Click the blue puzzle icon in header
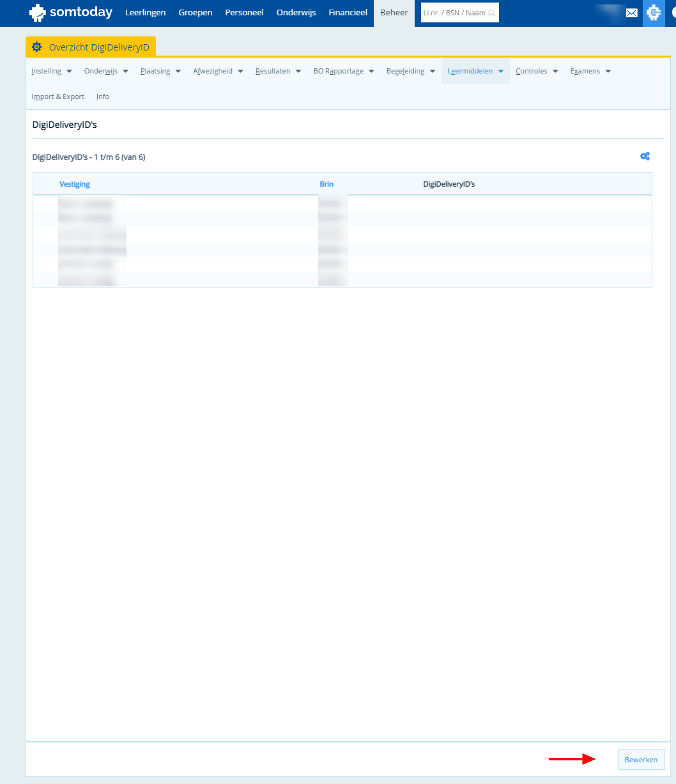Screen dimensions: 676x784 click(x=653, y=13)
